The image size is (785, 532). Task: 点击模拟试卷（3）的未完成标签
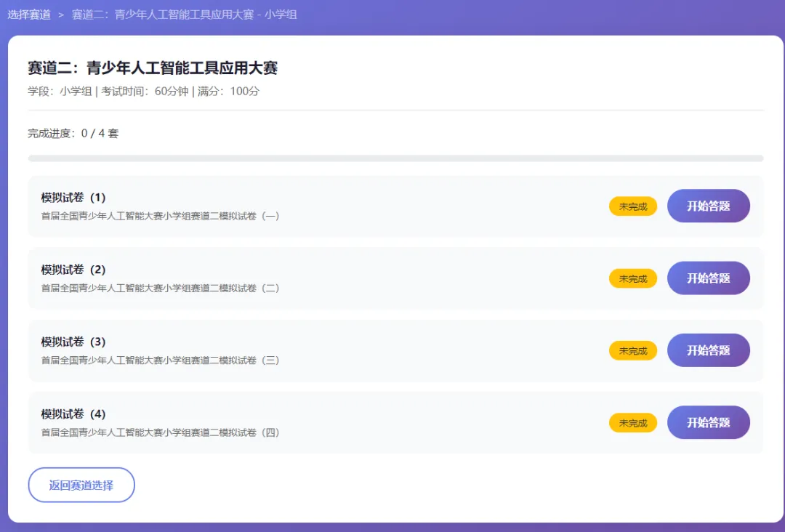632,350
